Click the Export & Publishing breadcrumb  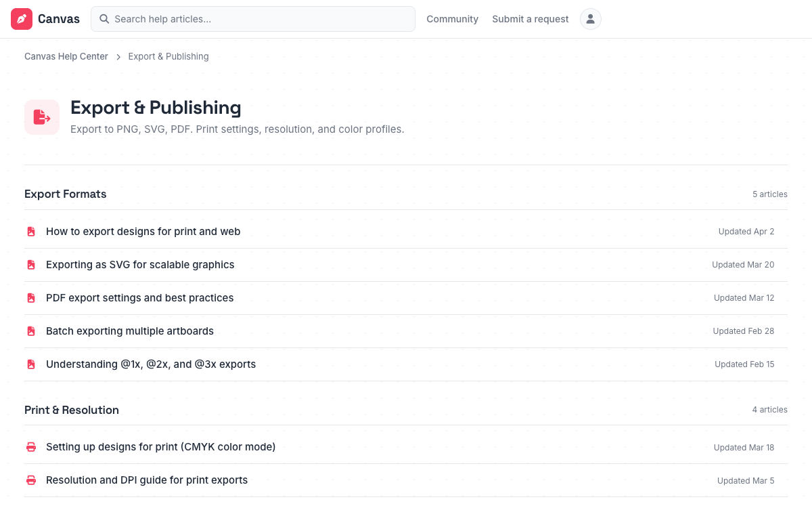pos(168,56)
